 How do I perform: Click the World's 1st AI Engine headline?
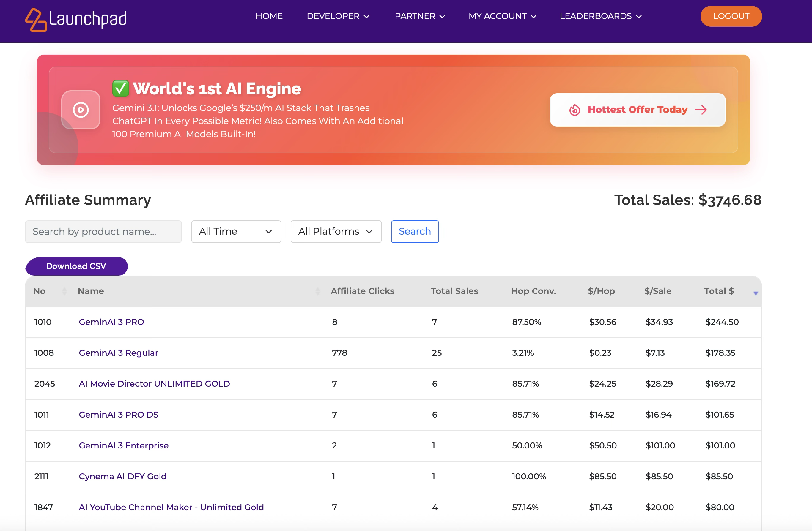[x=217, y=88]
